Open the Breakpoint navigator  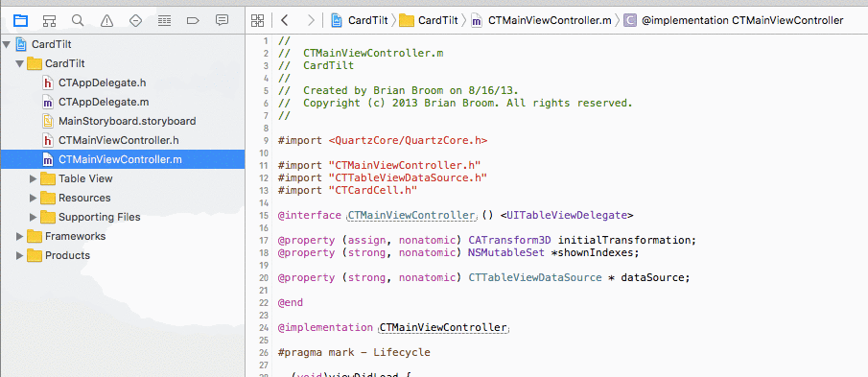coord(193,21)
